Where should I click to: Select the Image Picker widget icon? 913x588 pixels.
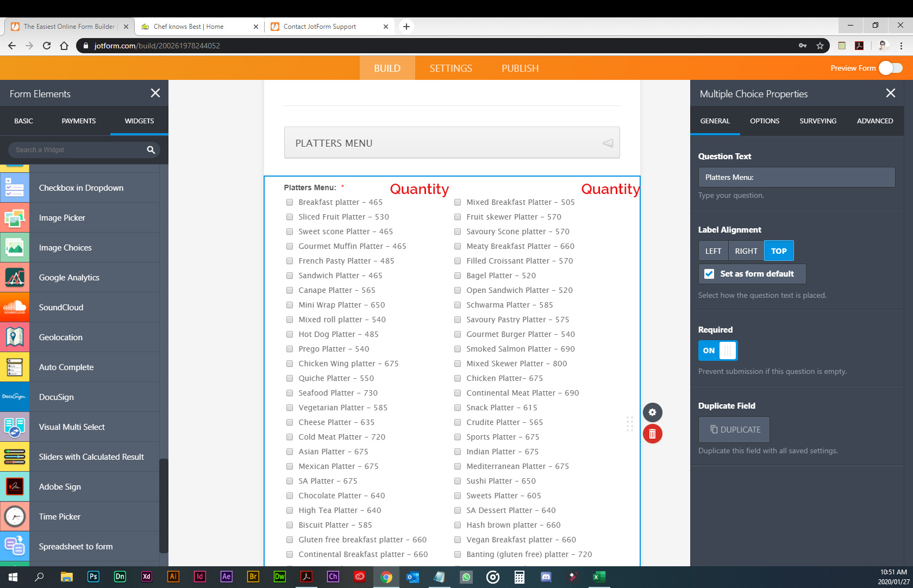coord(15,218)
